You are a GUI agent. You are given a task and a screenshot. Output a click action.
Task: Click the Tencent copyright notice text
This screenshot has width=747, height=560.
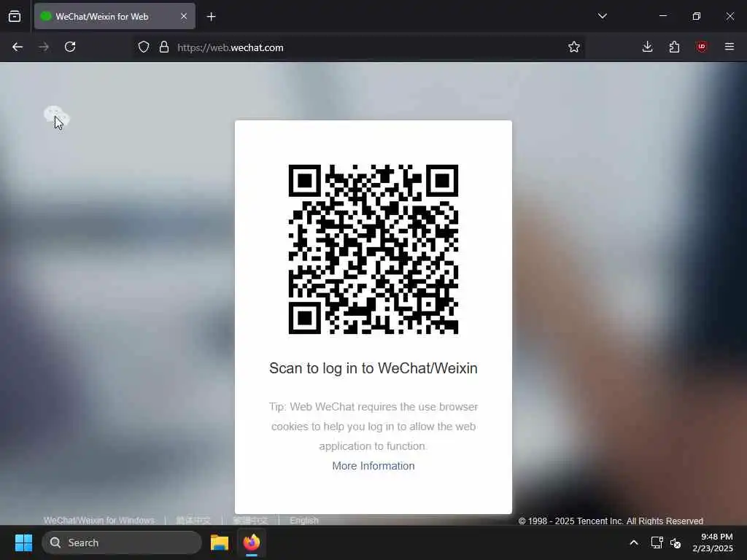(611, 521)
